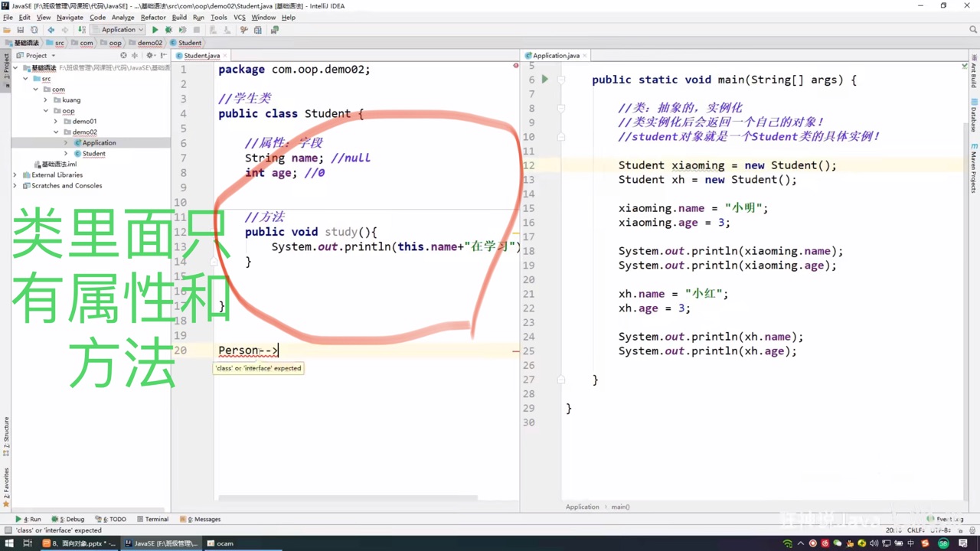980x551 pixels.
Task: Click the Save All toolbar icon
Action: tap(21, 30)
